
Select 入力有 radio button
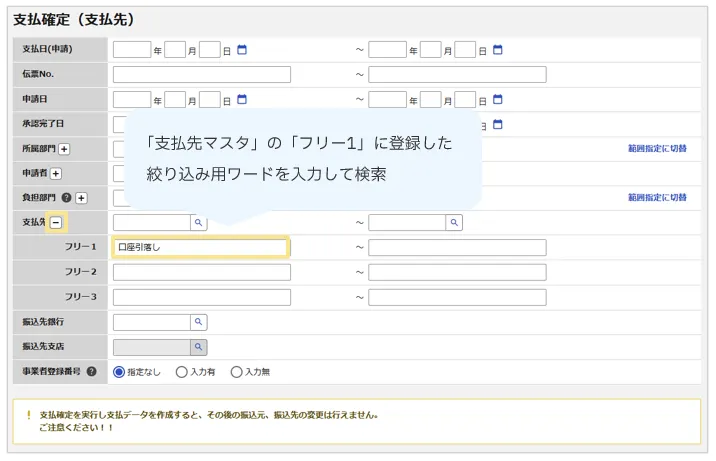coord(181,372)
